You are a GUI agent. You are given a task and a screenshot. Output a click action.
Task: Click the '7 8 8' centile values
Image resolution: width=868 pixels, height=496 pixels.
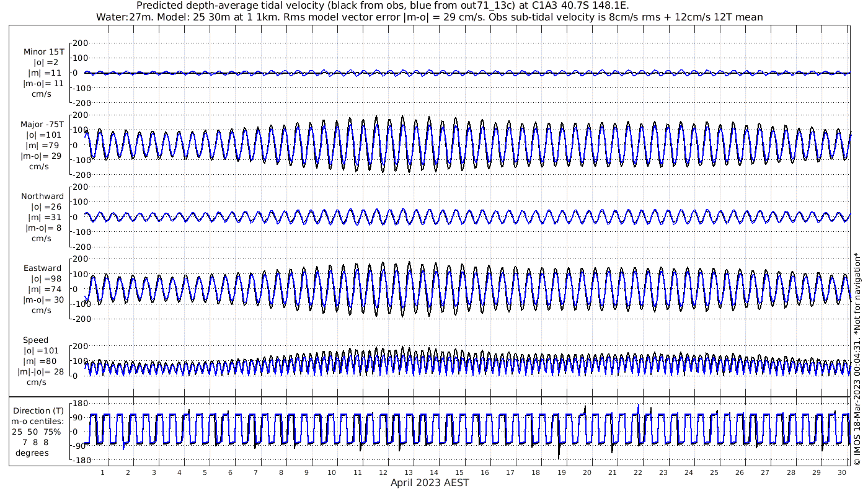click(35, 443)
